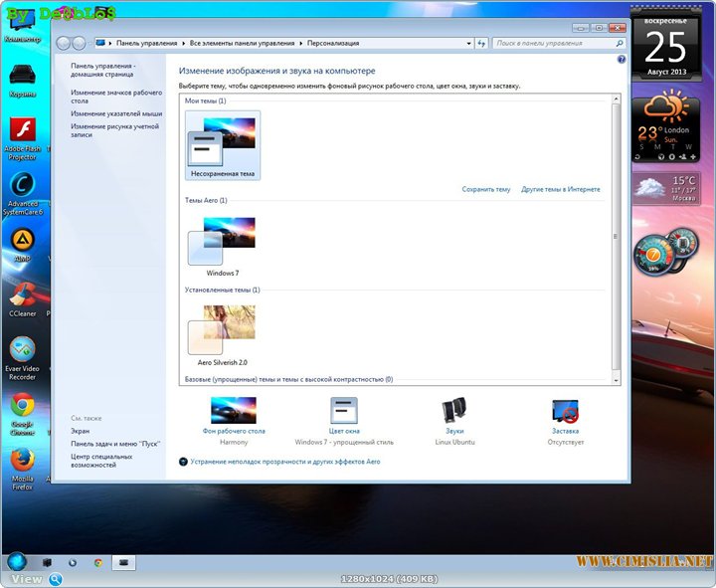Image resolution: width=716 pixels, height=588 pixels.
Task: Open the Фон рабочего стола (desktop background) icon
Action: [234, 410]
